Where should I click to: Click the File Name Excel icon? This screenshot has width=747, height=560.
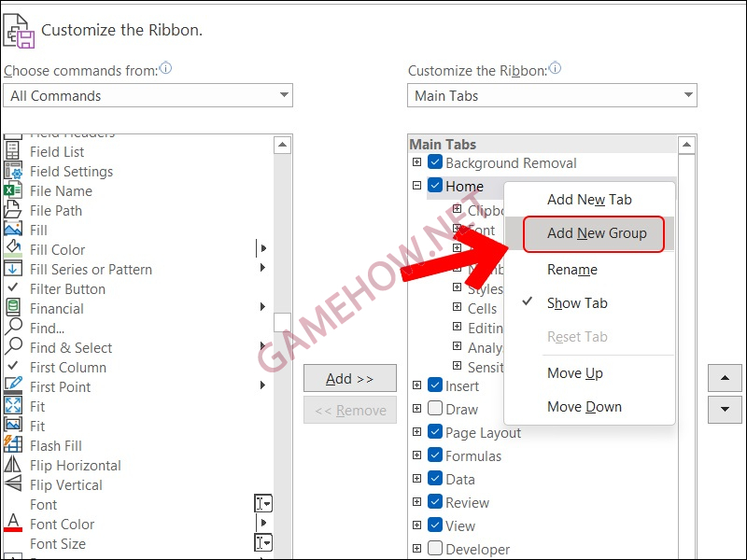coord(13,190)
